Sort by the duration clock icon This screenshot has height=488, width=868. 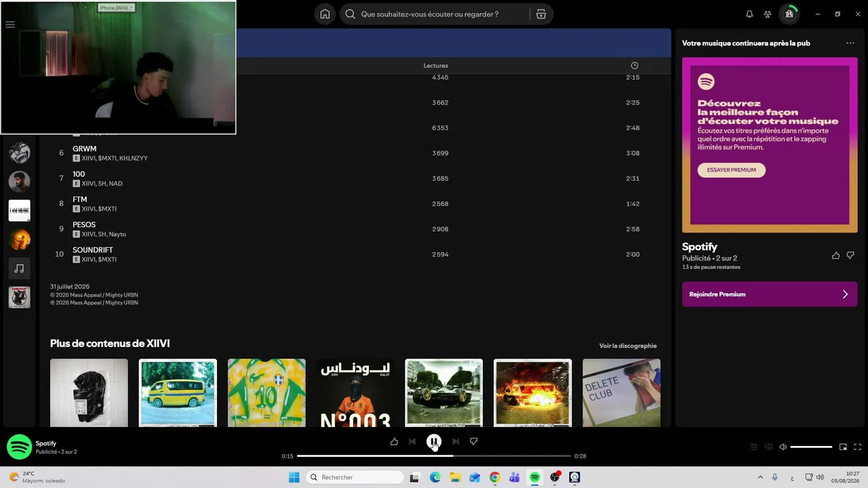(635, 66)
